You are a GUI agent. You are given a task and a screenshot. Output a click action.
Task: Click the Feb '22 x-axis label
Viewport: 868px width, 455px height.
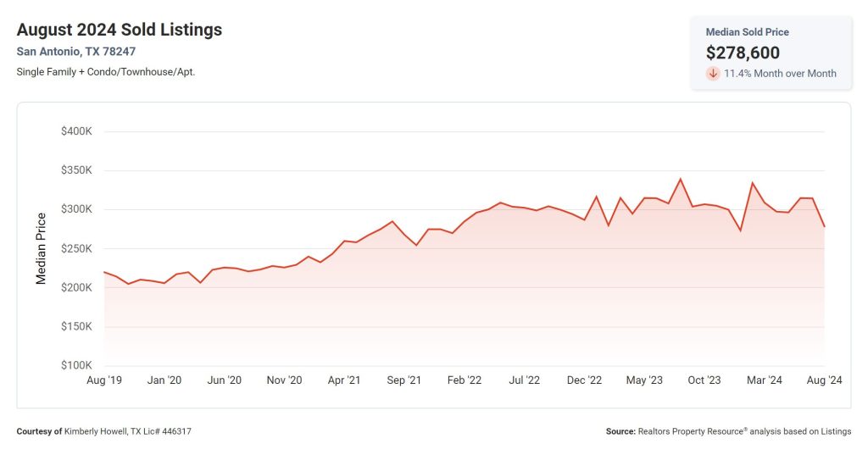464,380
